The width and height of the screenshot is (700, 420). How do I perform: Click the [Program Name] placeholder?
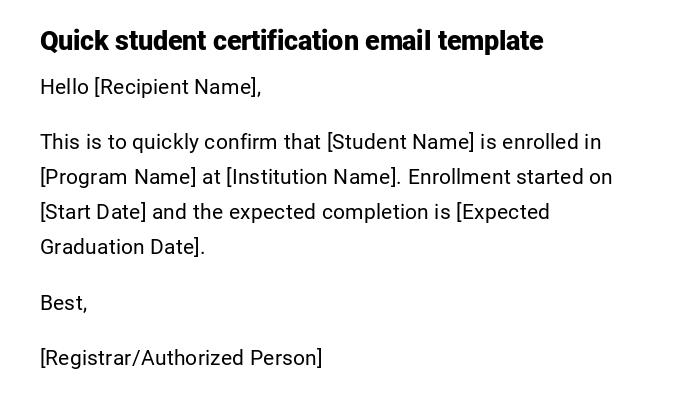pos(118,177)
